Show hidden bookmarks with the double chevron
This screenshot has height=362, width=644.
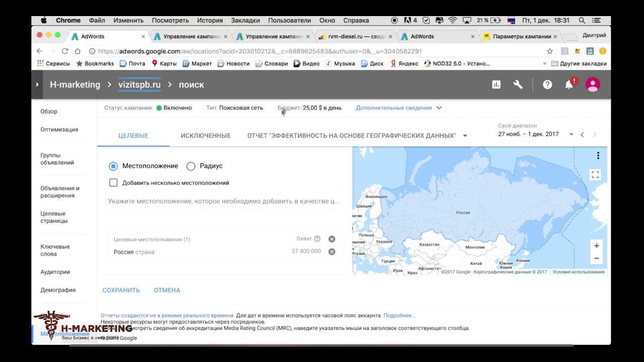pyautogui.click(x=544, y=63)
